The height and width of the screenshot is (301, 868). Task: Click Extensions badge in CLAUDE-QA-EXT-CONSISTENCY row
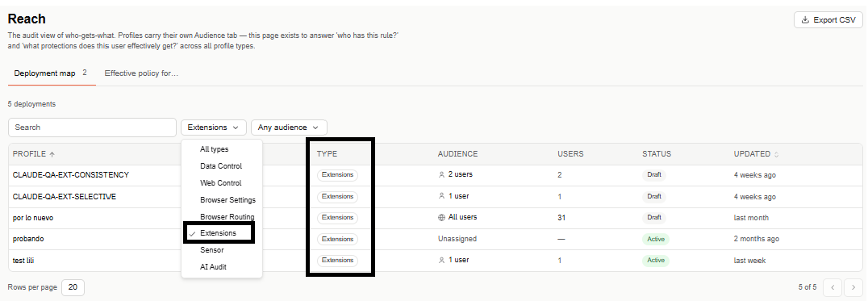(x=338, y=175)
